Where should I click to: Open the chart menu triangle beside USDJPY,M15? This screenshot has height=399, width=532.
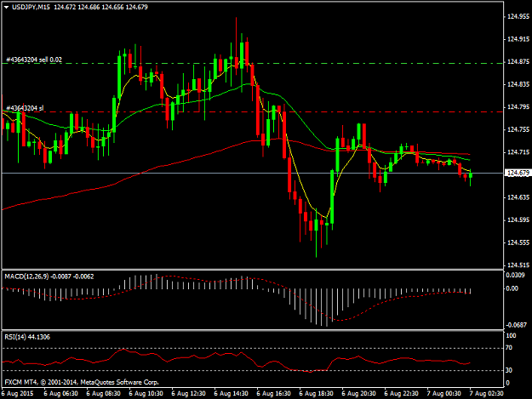(x=7, y=7)
